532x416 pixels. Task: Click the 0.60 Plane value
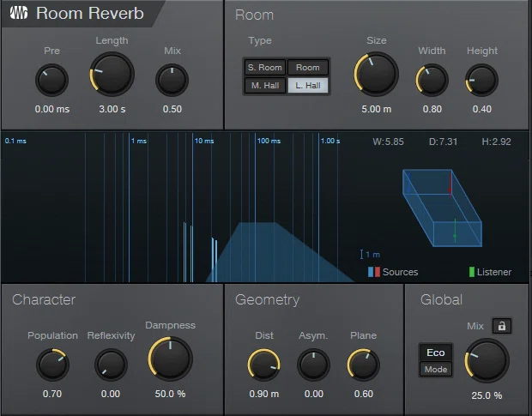pos(364,394)
